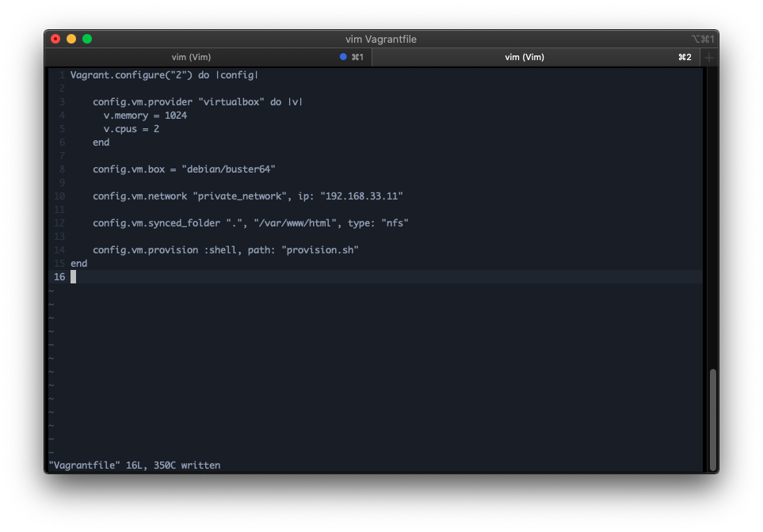763x532 pixels.
Task: Open a new tab with plus button
Action: [708, 58]
